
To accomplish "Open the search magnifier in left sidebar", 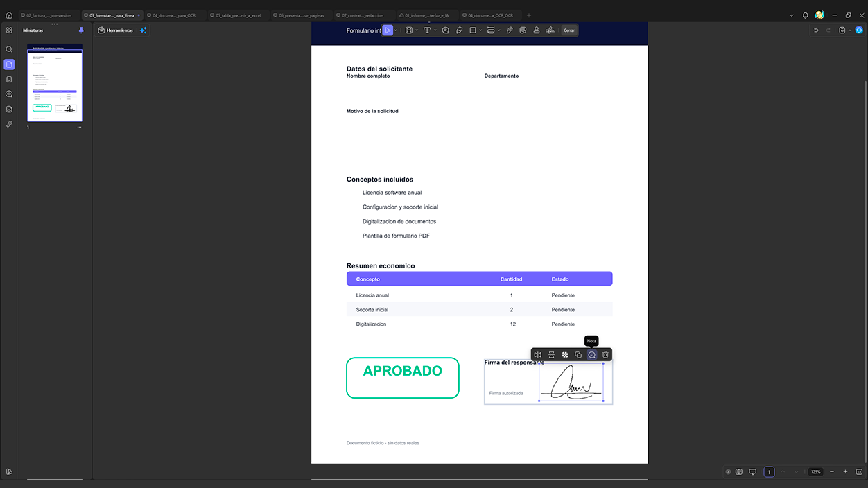I will (9, 49).
